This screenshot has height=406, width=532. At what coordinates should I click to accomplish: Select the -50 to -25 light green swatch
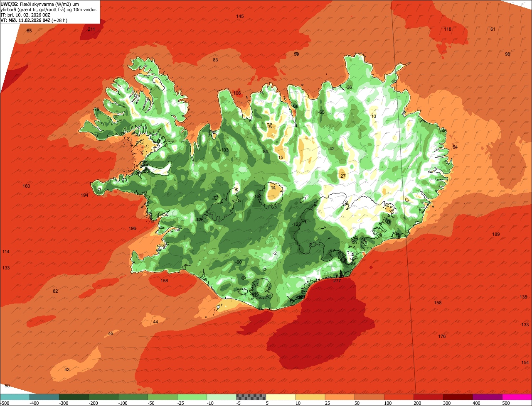[x=162, y=396]
